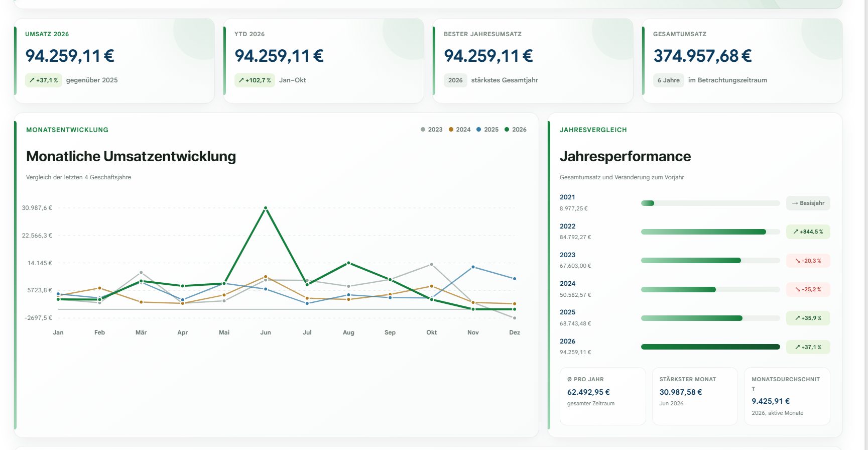Viewport: 868px width, 450px height.
Task: Click the 2023 Okt data point on chart
Action: point(432,264)
